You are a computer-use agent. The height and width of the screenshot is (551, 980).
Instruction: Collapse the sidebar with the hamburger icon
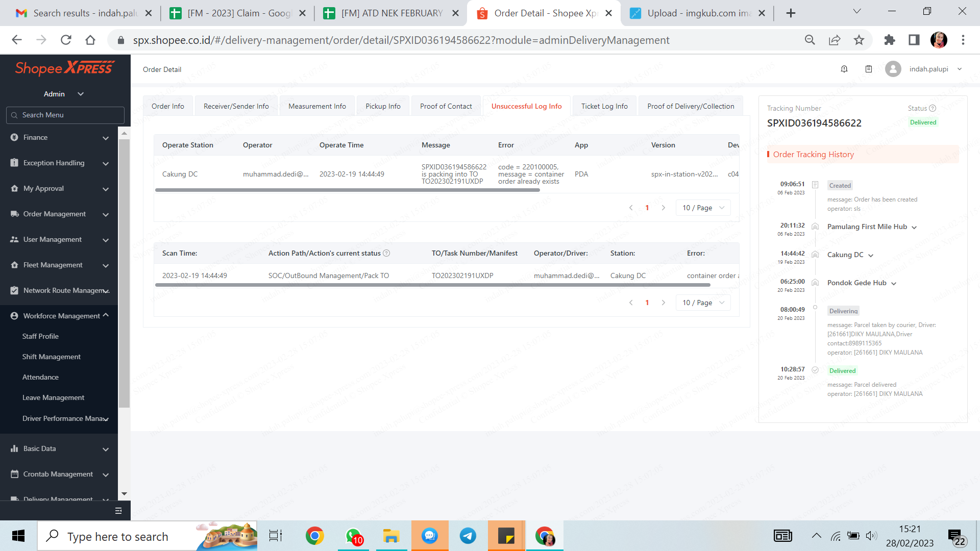[x=118, y=511]
